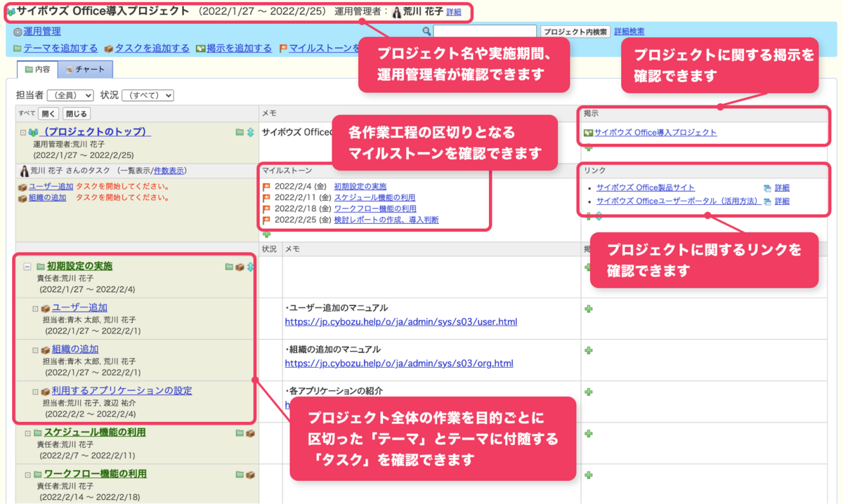Open the サイボウズ Office導入プロジェクト bulletin link
This screenshot has width=843, height=504.
coord(655,132)
